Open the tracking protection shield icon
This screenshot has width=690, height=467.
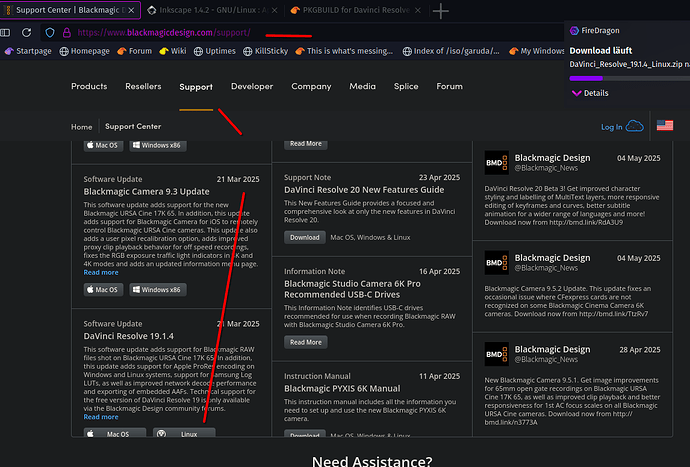[x=50, y=33]
